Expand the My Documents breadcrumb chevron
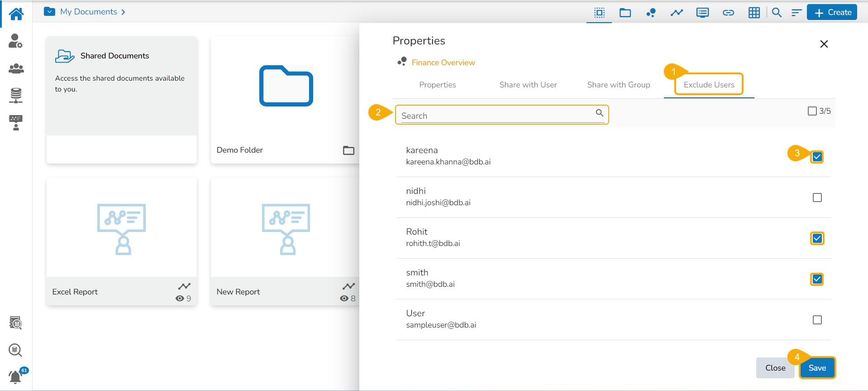This screenshot has width=868, height=391. [x=123, y=12]
